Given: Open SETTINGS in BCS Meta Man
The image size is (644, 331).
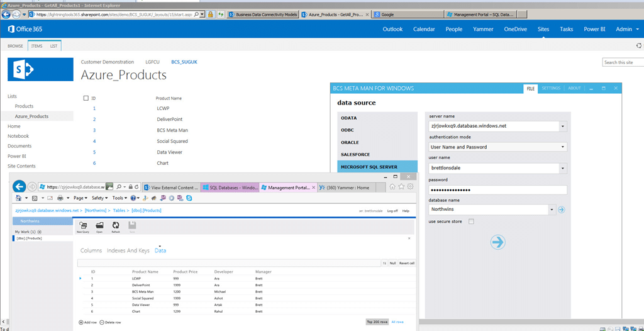Looking at the screenshot, I should click(551, 88).
